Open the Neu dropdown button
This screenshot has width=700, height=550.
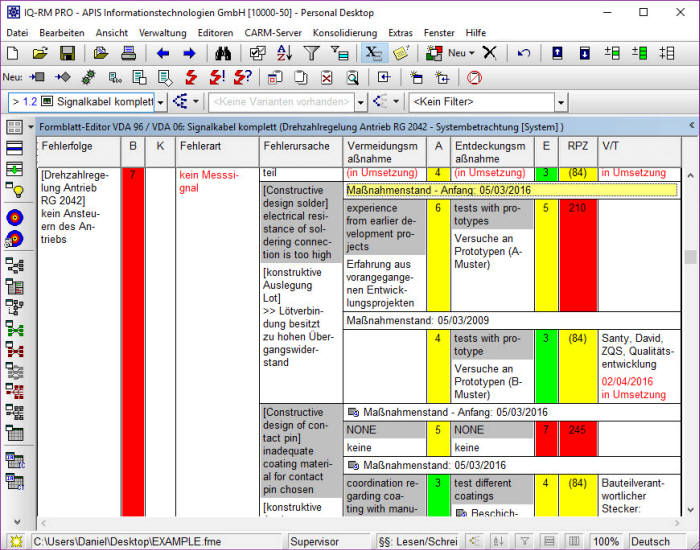pyautogui.click(x=461, y=53)
